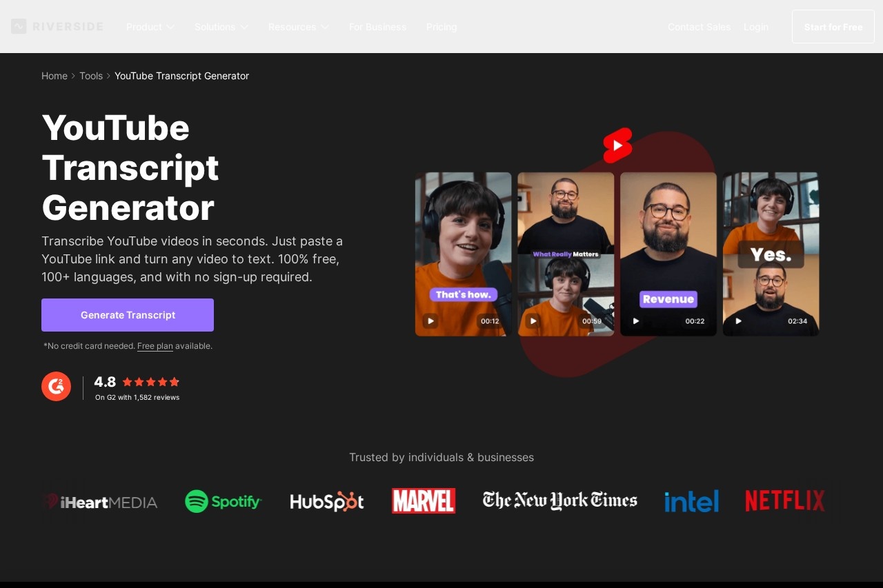Click the intel logo
This screenshot has width=883, height=588.
[691, 501]
